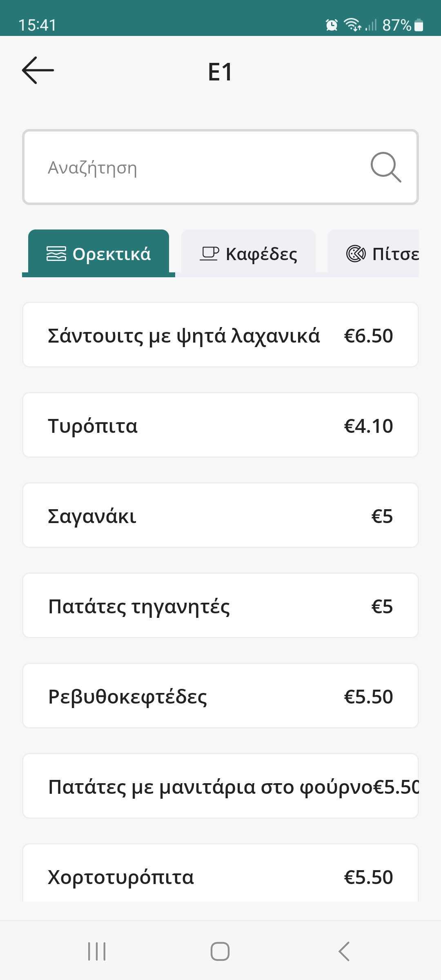The height and width of the screenshot is (980, 441).
Task: Choose the Χορτοτυρόπιτα item
Action: pos(220,876)
